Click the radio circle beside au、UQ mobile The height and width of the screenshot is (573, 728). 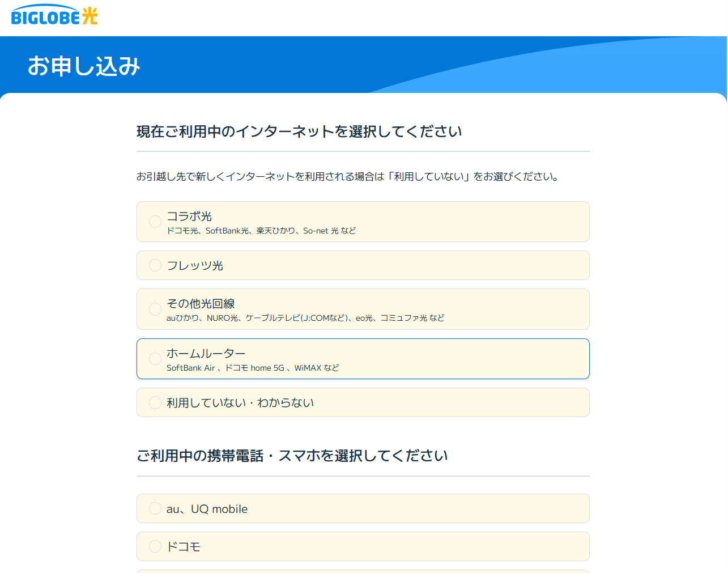coord(155,508)
